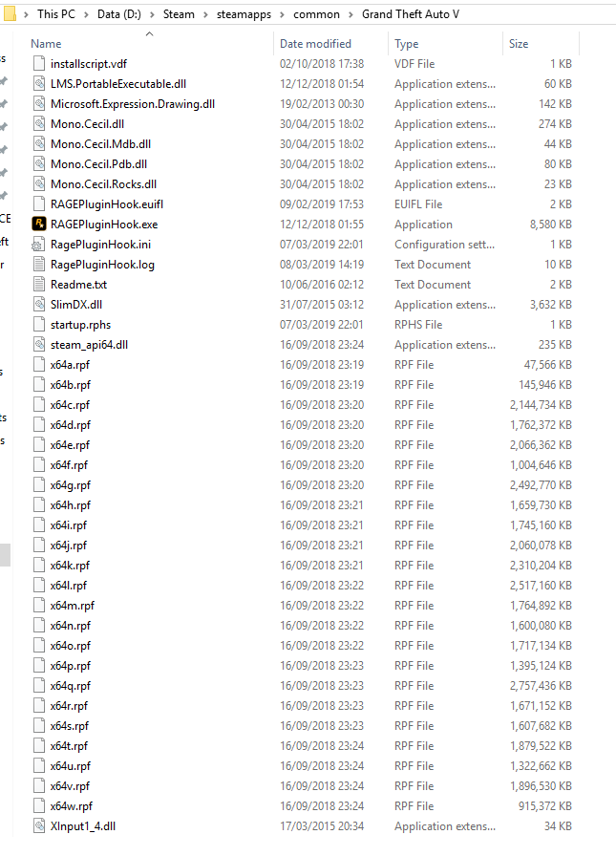
Task: Click the RAGEPluginHook.euifl file icon
Action: tap(39, 204)
